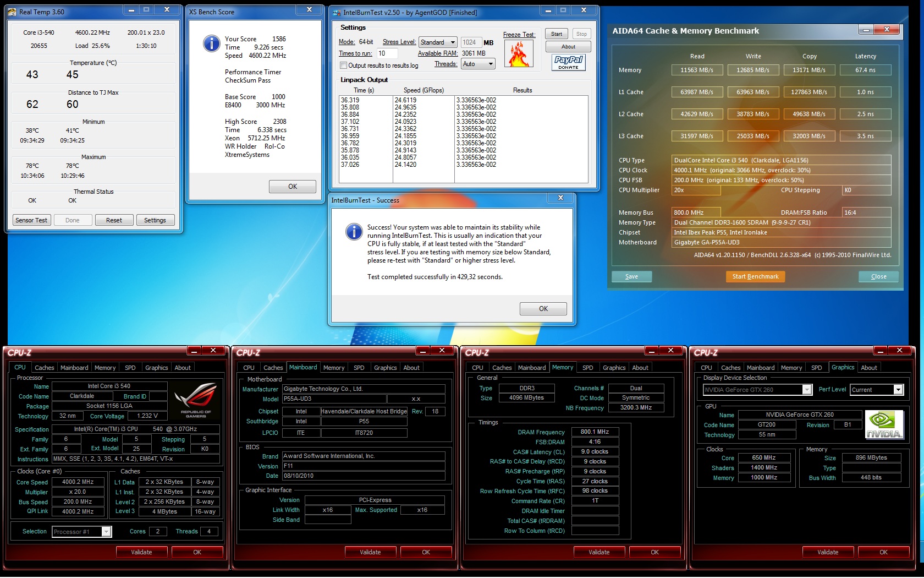Click NB Frequency 3200.3 MHz value
924x578 pixels.
click(x=636, y=408)
